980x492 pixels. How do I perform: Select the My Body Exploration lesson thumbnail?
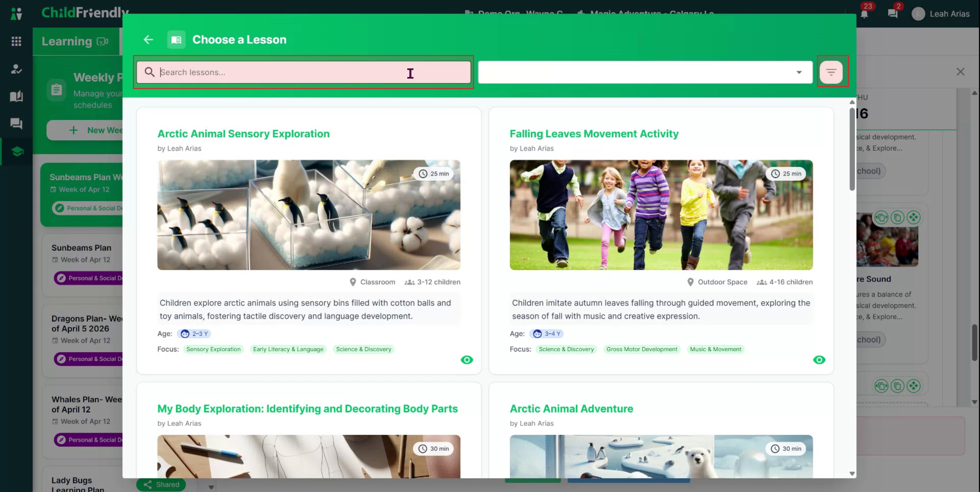tap(308, 456)
